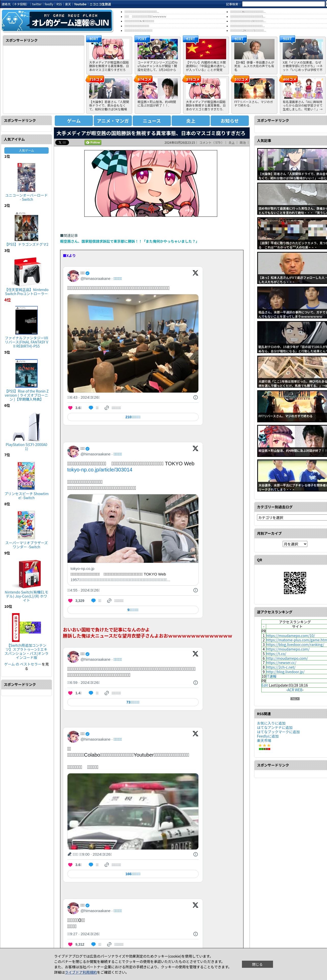Click the コメント（579）link
Viewport: 327px width, 980px height.
[x=211, y=143]
